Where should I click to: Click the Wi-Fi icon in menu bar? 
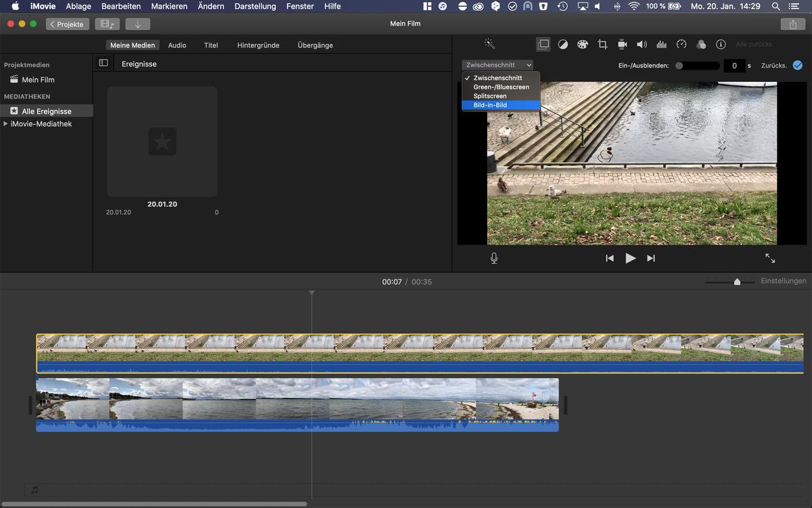[634, 6]
